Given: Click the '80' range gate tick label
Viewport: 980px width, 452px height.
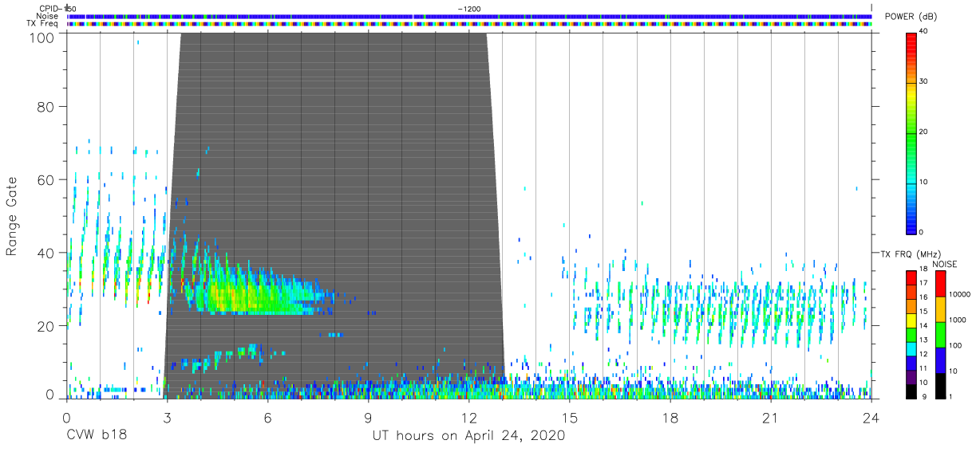Looking at the screenshot, I should click(44, 106).
